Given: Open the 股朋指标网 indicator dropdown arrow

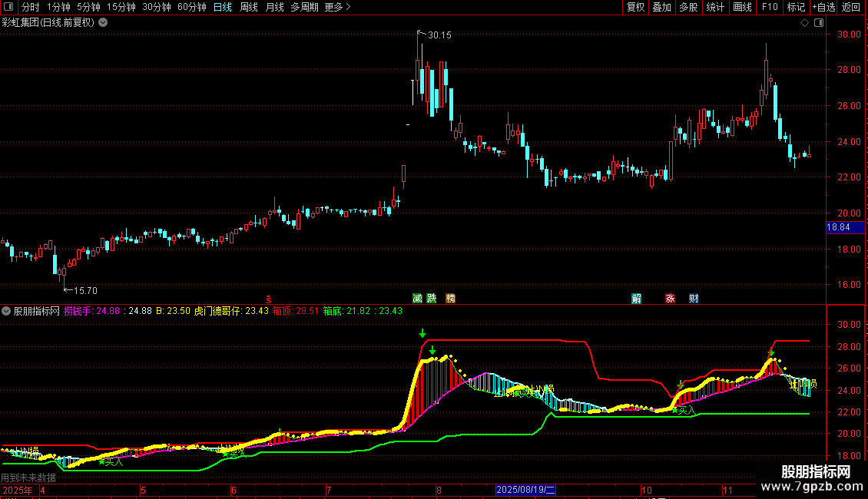Looking at the screenshot, I should pos(6,311).
